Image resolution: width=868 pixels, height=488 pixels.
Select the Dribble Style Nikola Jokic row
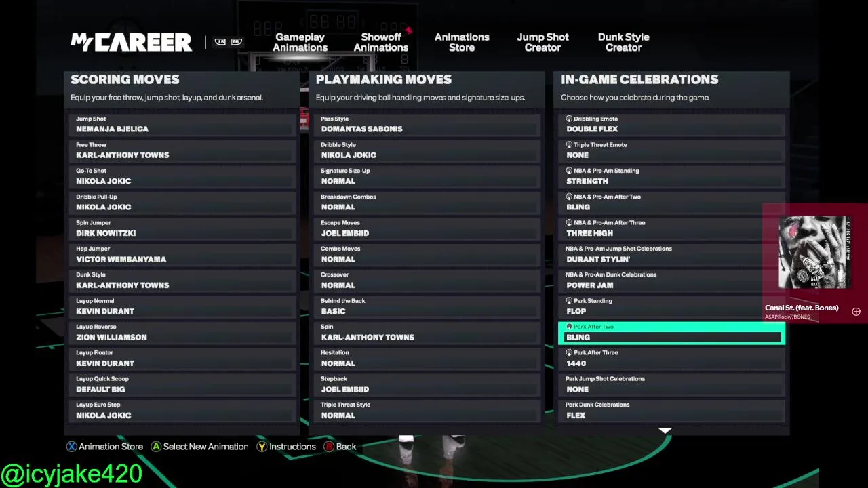click(x=427, y=150)
